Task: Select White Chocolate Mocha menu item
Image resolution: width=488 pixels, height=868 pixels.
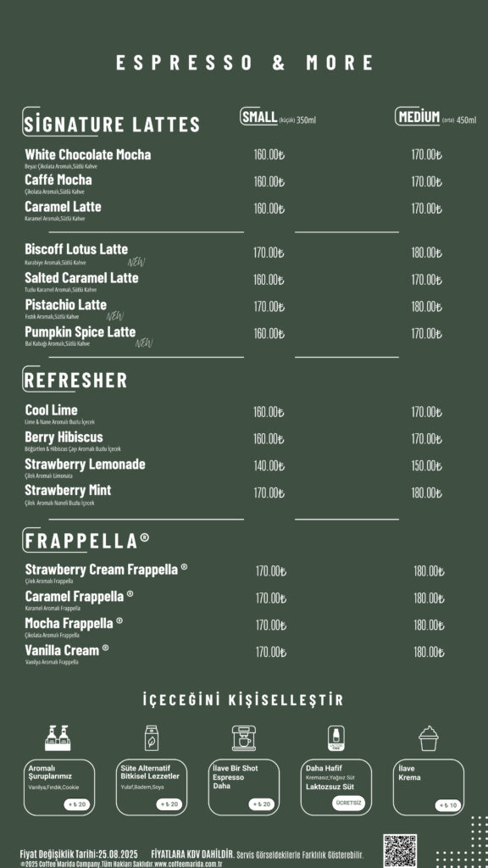Action: [88, 154]
